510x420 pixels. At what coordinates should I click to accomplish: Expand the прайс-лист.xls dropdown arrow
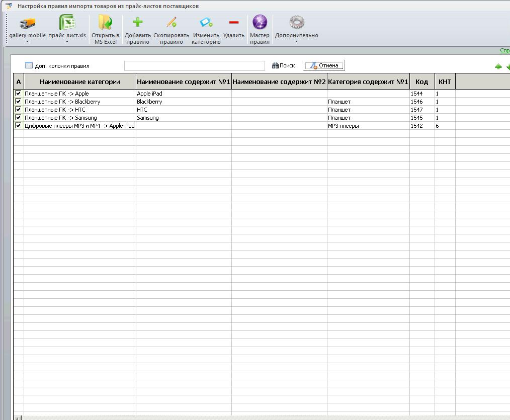[x=67, y=42]
